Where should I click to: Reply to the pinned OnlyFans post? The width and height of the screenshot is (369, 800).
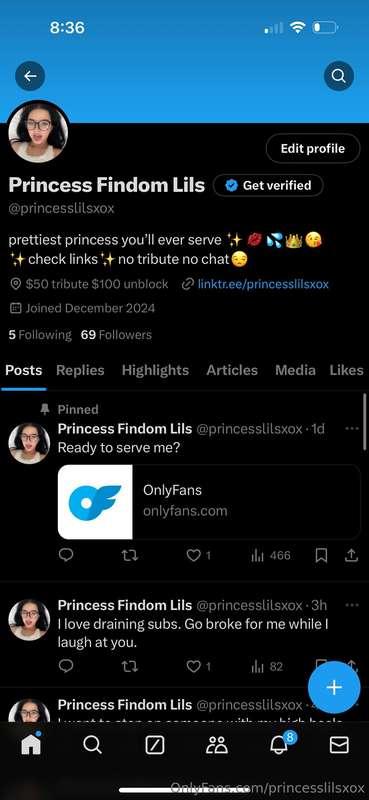point(66,555)
